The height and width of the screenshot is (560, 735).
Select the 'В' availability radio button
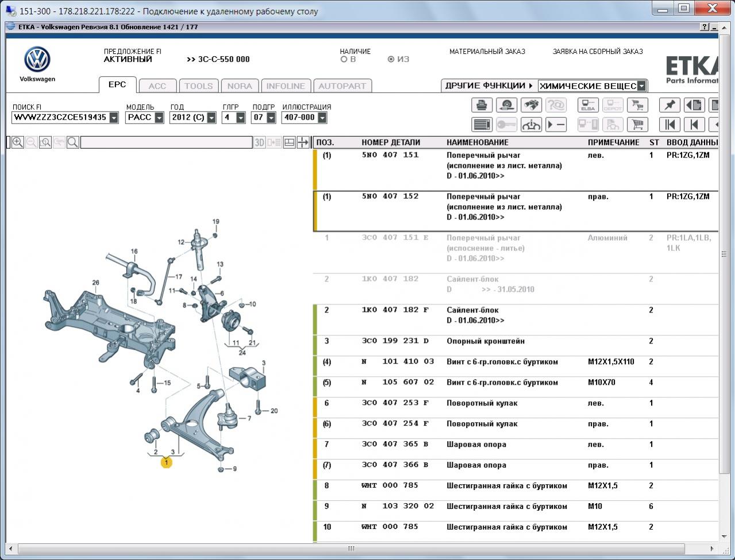click(x=344, y=59)
